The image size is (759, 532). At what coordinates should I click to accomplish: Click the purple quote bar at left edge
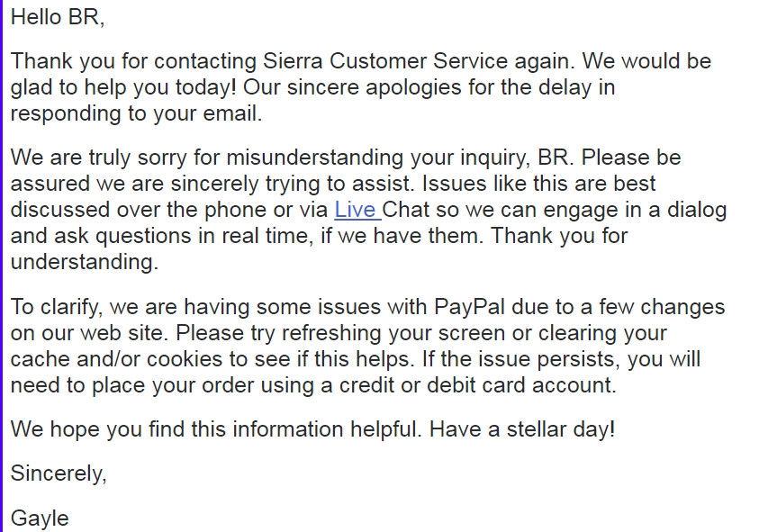(2, 266)
